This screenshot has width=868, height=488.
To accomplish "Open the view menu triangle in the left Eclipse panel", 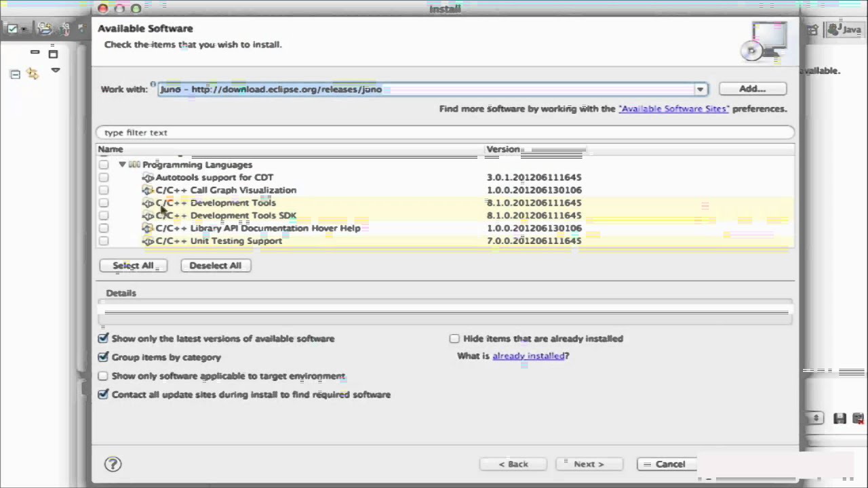I will pyautogui.click(x=56, y=70).
